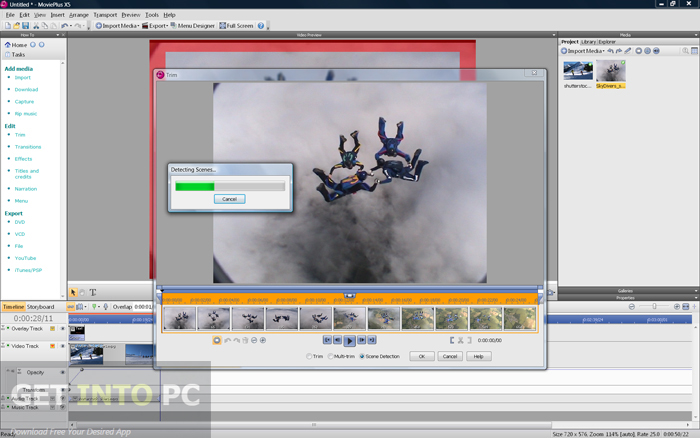Toggle Video Track visibility eye

coord(62,346)
